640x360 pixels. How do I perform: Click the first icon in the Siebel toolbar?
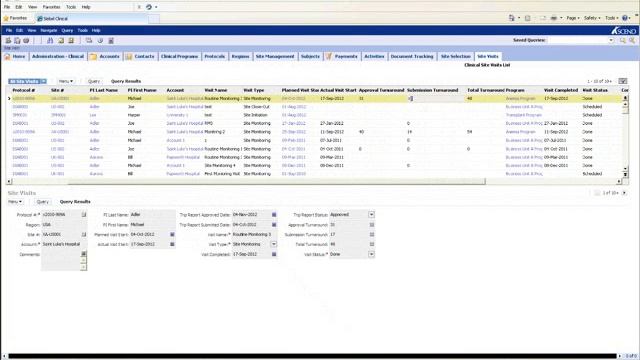point(8,40)
